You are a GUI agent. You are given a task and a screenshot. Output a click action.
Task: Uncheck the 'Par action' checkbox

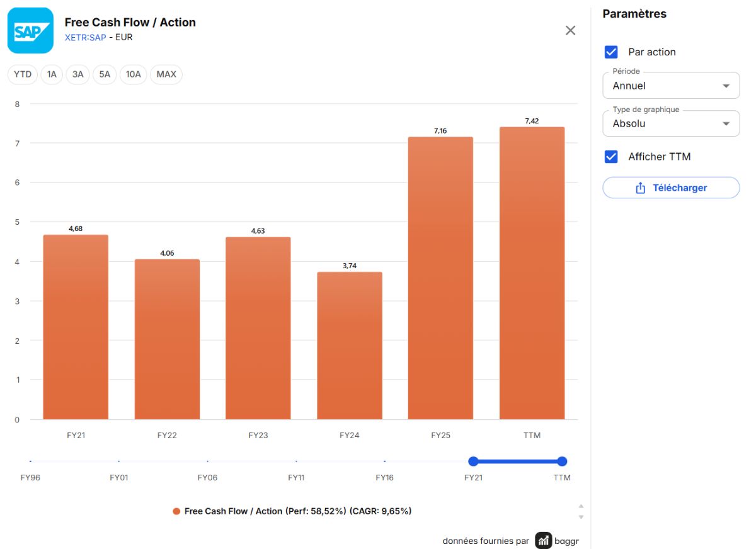tap(611, 52)
